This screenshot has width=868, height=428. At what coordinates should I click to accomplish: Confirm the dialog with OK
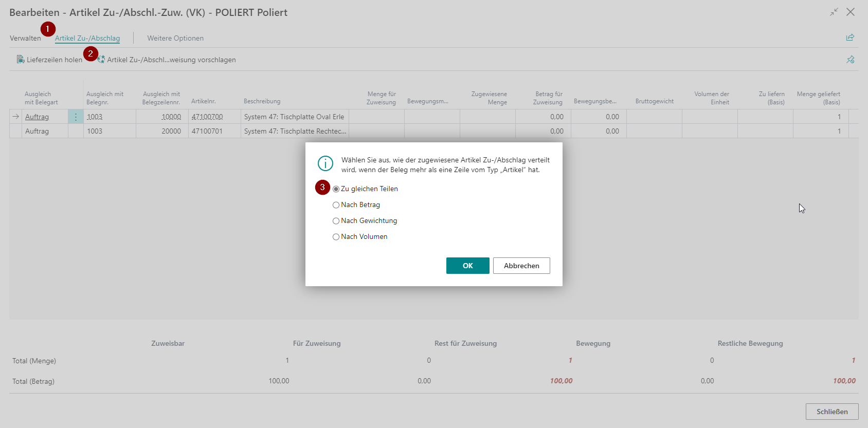(x=468, y=266)
